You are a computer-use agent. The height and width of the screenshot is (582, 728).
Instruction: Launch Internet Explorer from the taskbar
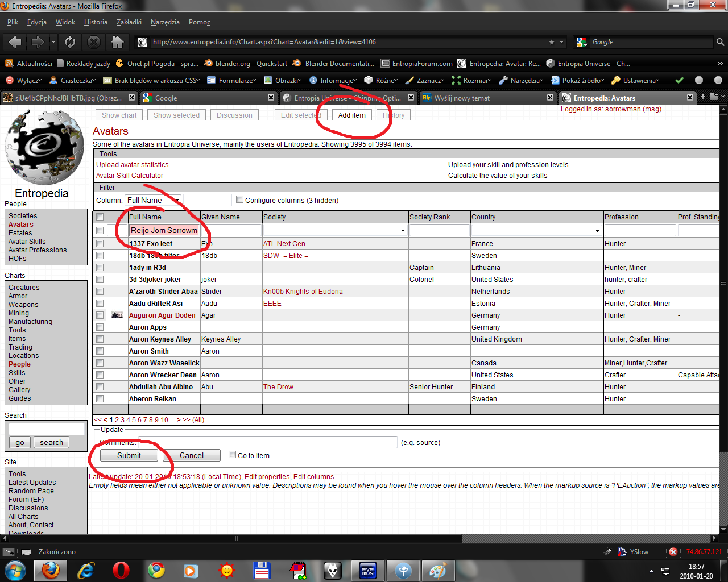click(x=86, y=570)
